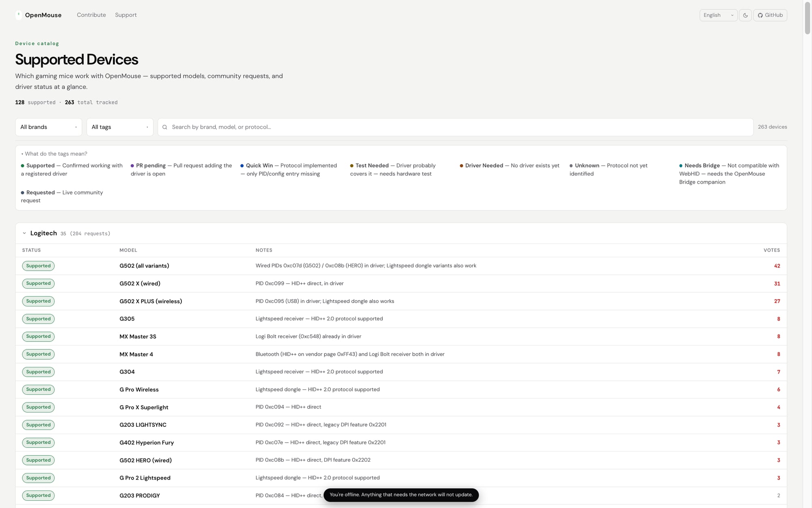The image size is (812, 508).
Task: Click the G402 Hyperion Fury model name
Action: (x=147, y=443)
